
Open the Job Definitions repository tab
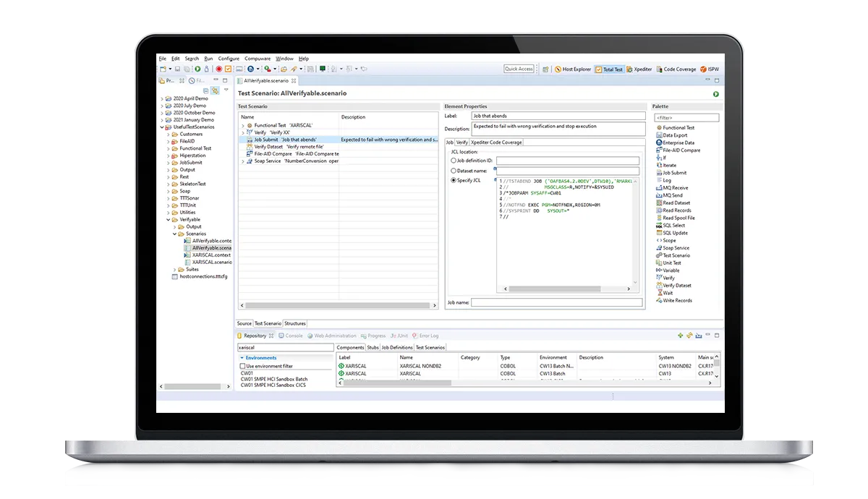pyautogui.click(x=397, y=348)
